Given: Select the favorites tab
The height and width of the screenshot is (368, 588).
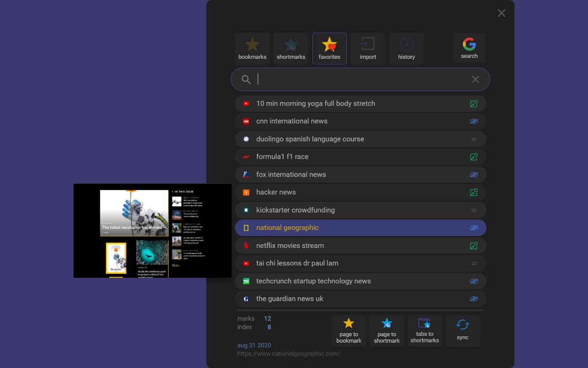Looking at the screenshot, I should 329,48.
